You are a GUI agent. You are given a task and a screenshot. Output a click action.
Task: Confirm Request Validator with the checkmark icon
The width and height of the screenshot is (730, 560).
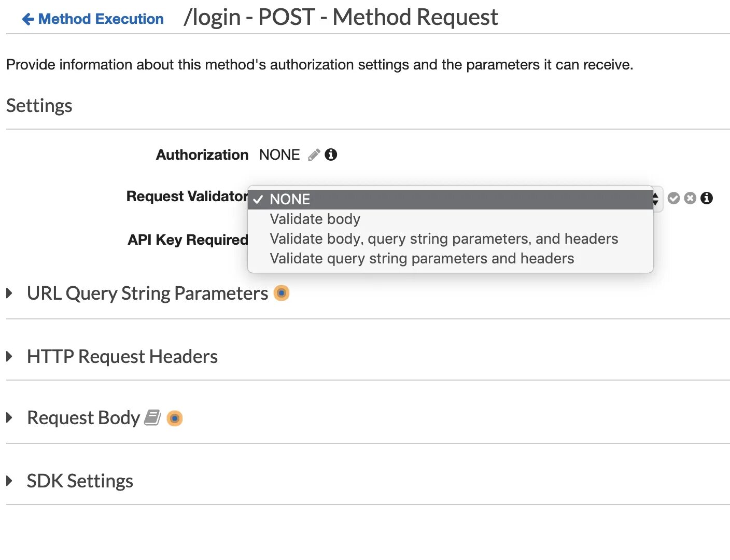[673, 198]
